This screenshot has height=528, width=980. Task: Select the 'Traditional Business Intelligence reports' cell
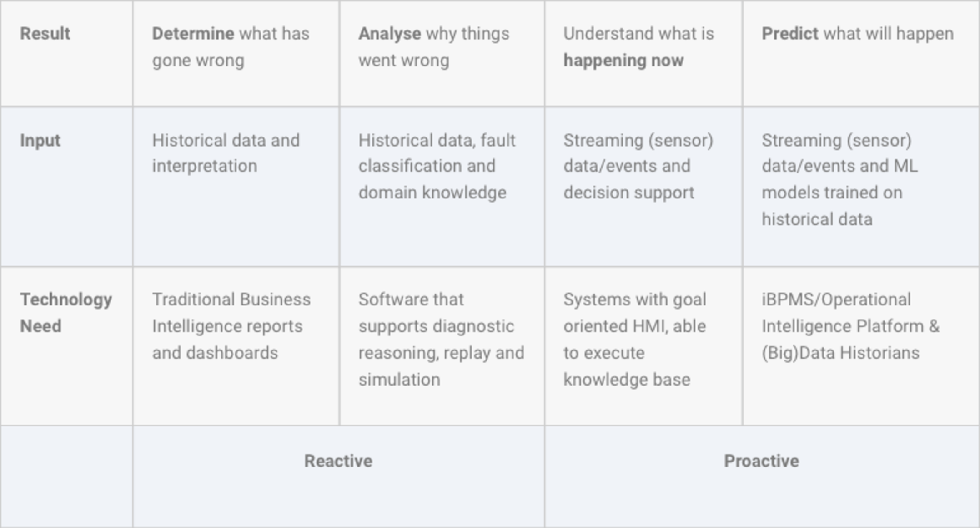[x=236, y=346]
